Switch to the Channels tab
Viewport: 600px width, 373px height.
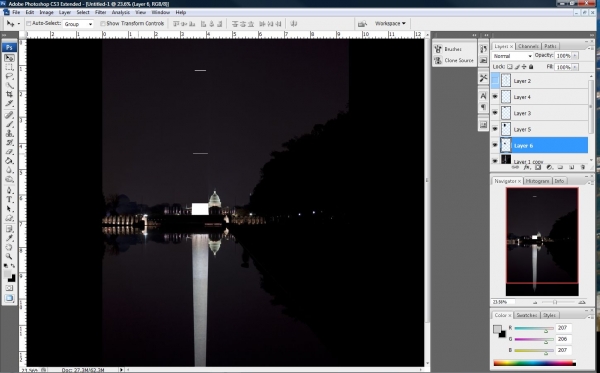pyautogui.click(x=528, y=46)
